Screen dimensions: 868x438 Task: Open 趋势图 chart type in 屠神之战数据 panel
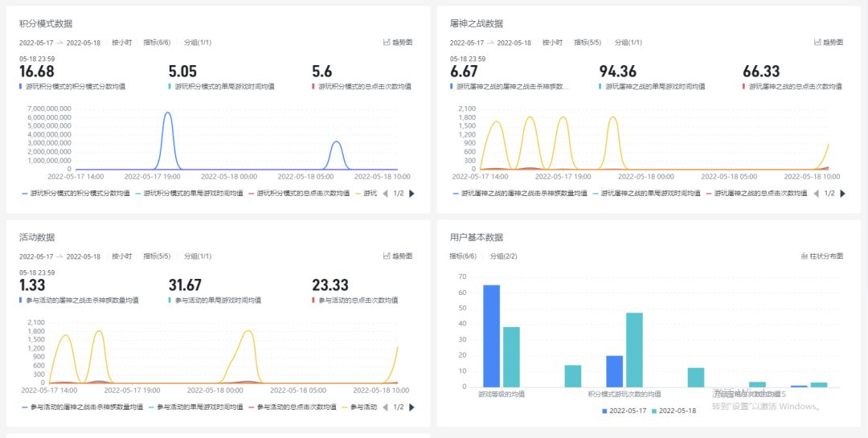click(829, 42)
